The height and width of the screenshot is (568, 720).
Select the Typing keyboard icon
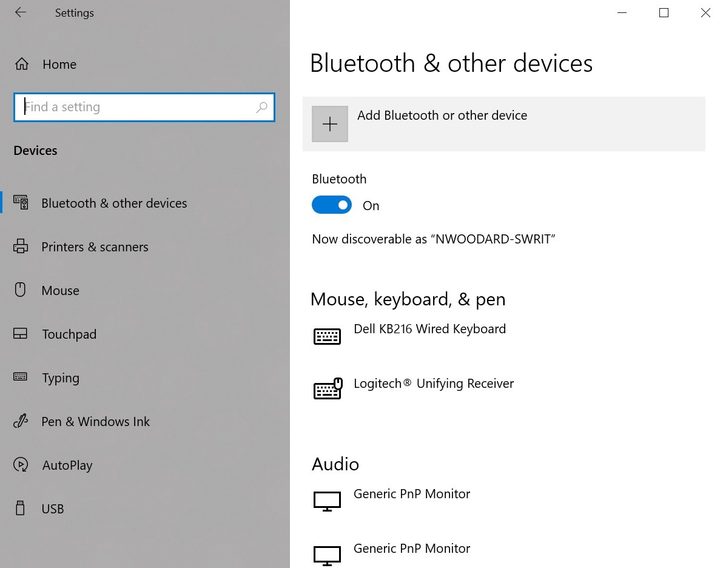coord(20,377)
